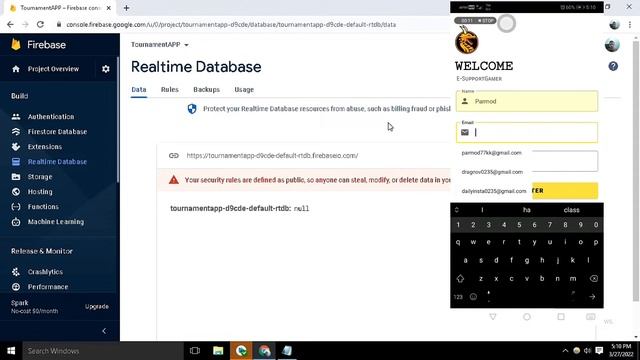Open Chrome three-dot menu
The image size is (640, 360).
pyautogui.click(x=630, y=24)
